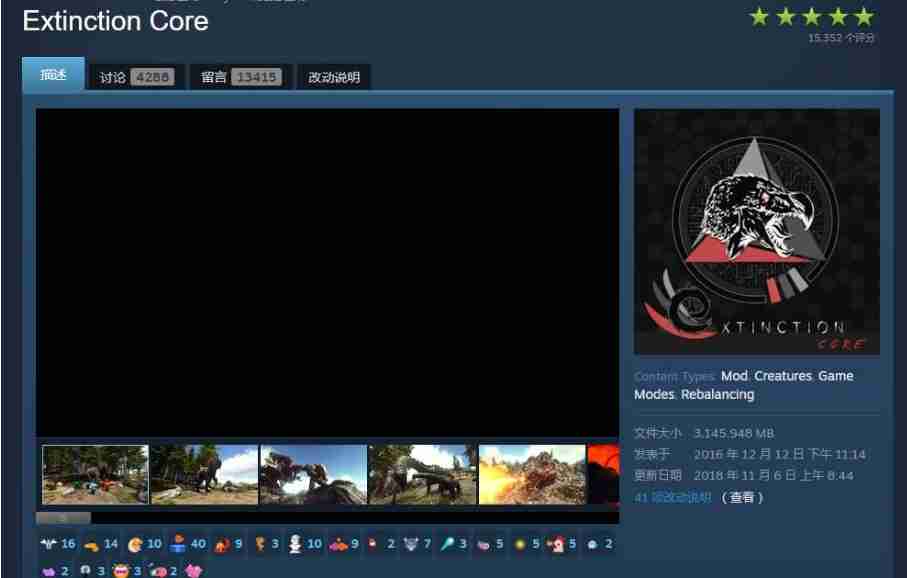The height and width of the screenshot is (578, 907).
Task: Select the fifth thumbnail with fire explosion
Action: tap(532, 474)
